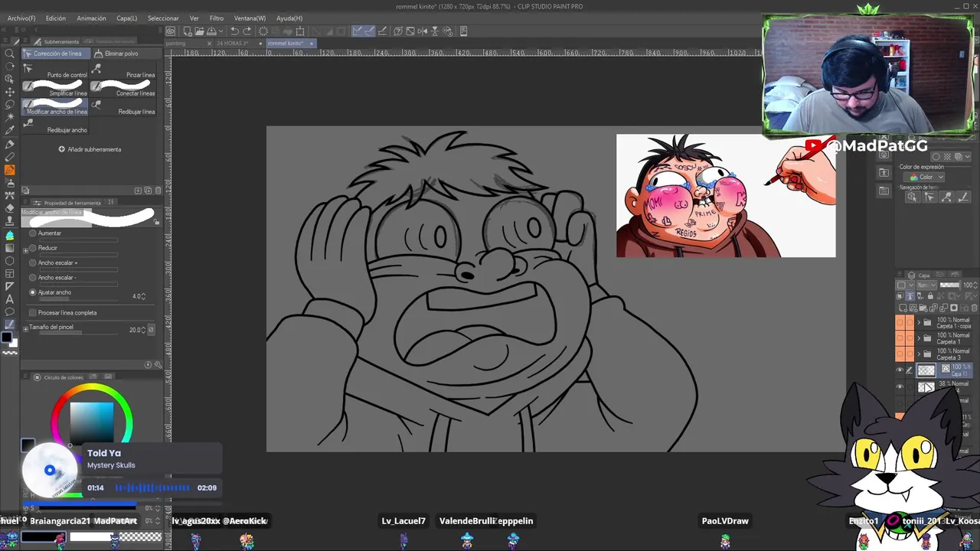Screen dimensions: 980x551
Task: Open the layer blending mode dropdown
Action: 926,285
